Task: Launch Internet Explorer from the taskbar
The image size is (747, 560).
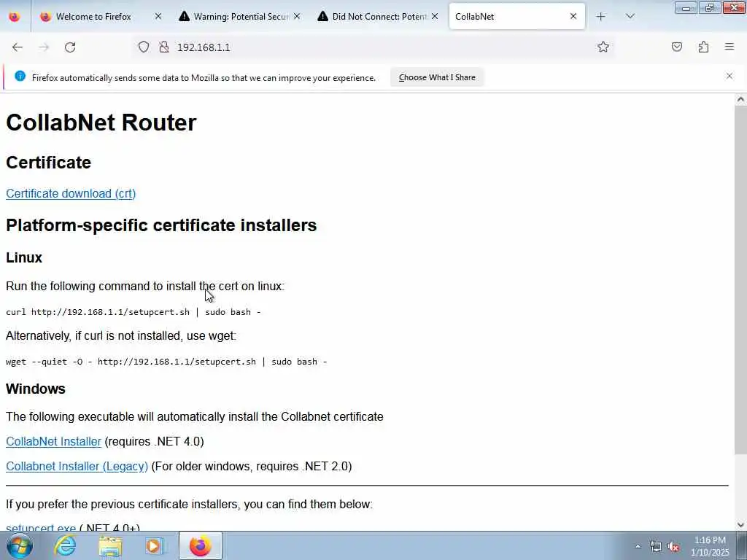Action: [65, 545]
